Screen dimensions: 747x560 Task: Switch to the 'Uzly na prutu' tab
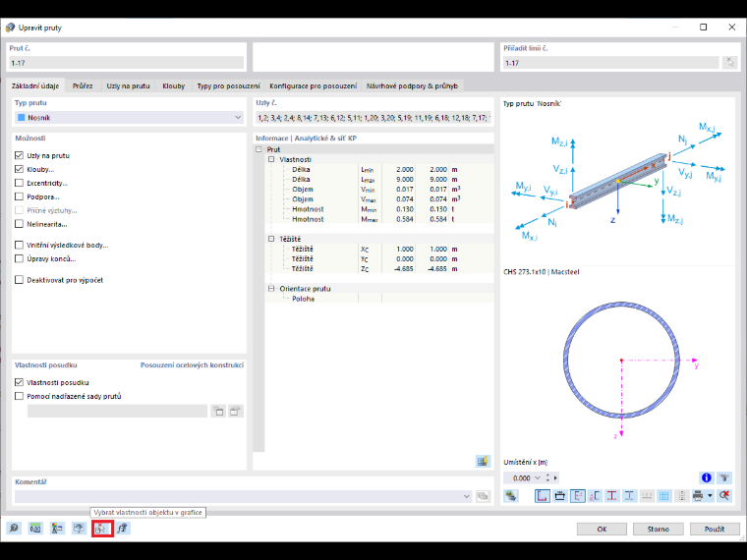click(128, 85)
